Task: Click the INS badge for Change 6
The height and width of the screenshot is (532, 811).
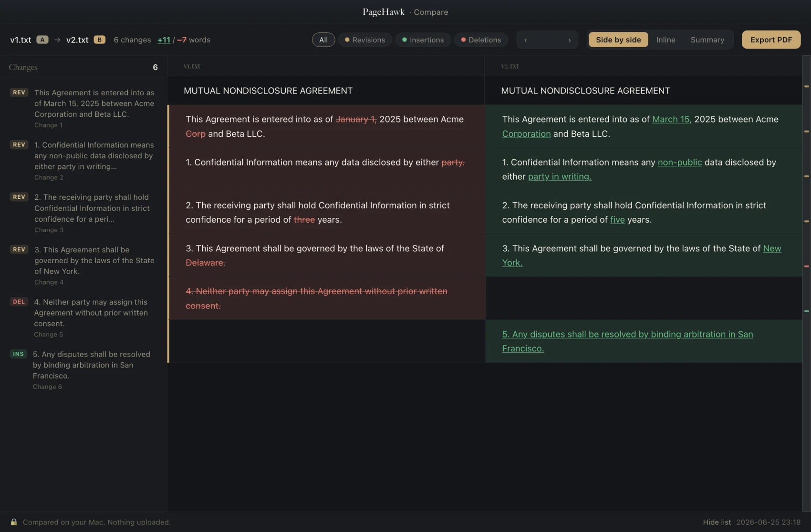Action: point(18,354)
